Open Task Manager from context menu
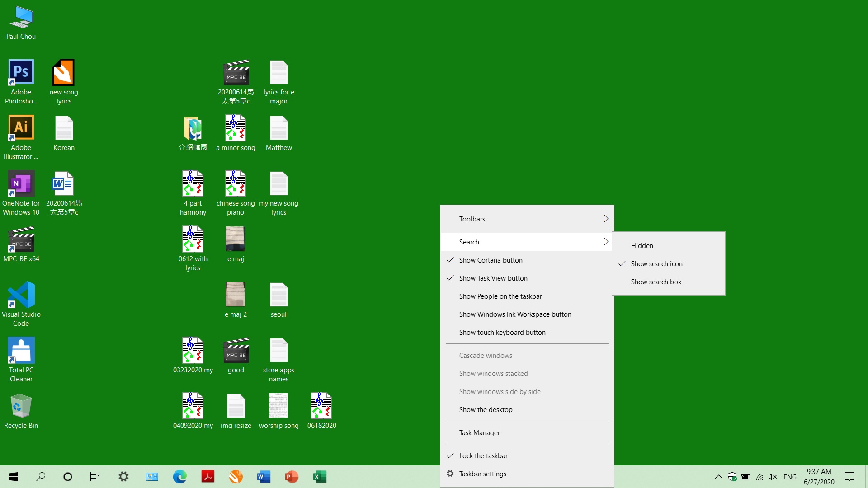Viewport: 868px width, 488px height. [x=479, y=433]
